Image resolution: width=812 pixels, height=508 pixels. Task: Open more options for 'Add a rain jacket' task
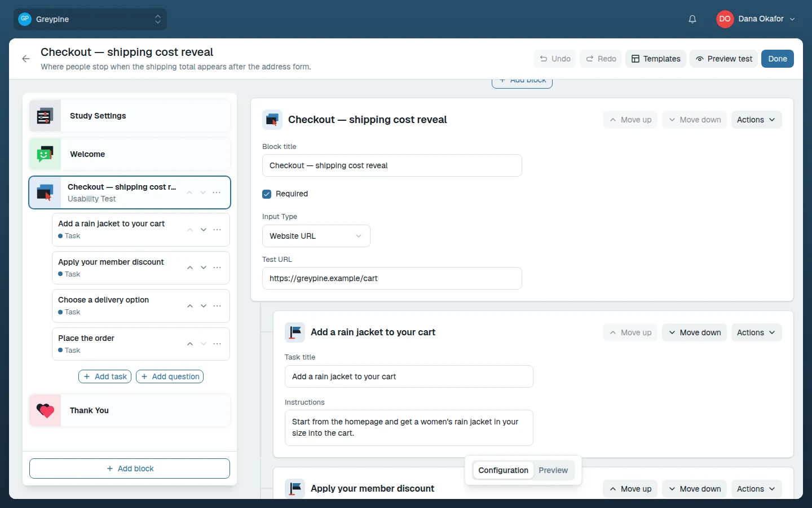pos(217,230)
